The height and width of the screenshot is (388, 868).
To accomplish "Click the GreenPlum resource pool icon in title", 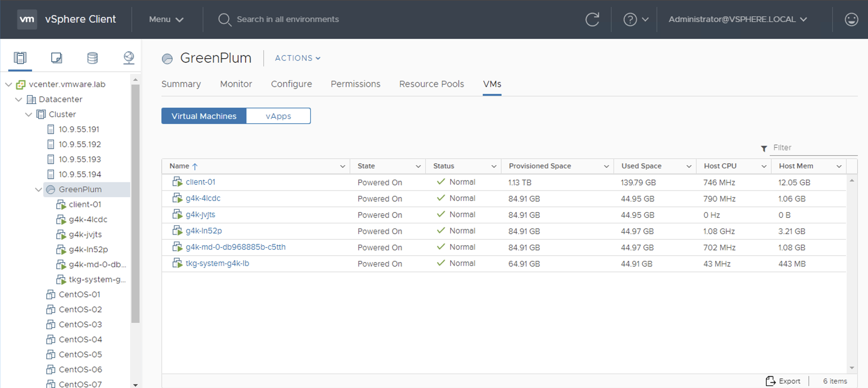I will click(x=167, y=59).
